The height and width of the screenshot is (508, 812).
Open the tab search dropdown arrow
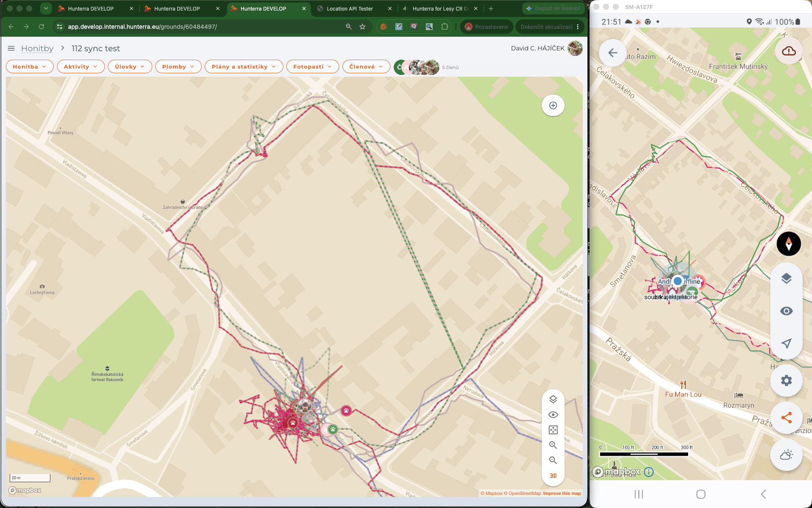(x=46, y=8)
